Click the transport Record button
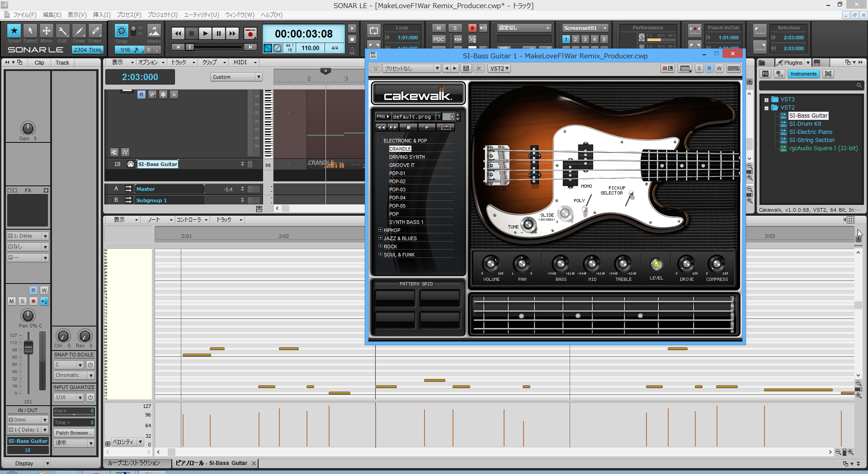Viewport: 868px width, 474px height. (x=250, y=33)
